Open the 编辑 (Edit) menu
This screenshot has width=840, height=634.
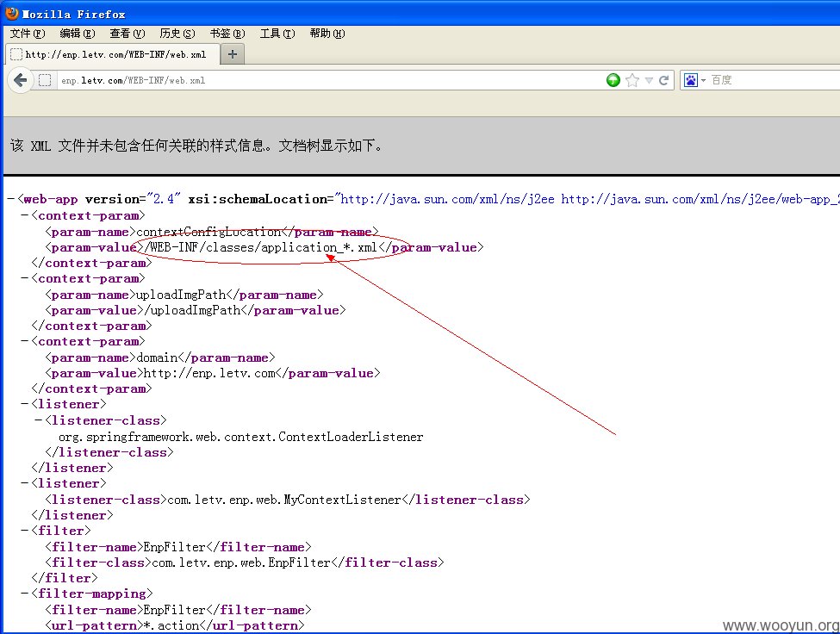coord(78,34)
